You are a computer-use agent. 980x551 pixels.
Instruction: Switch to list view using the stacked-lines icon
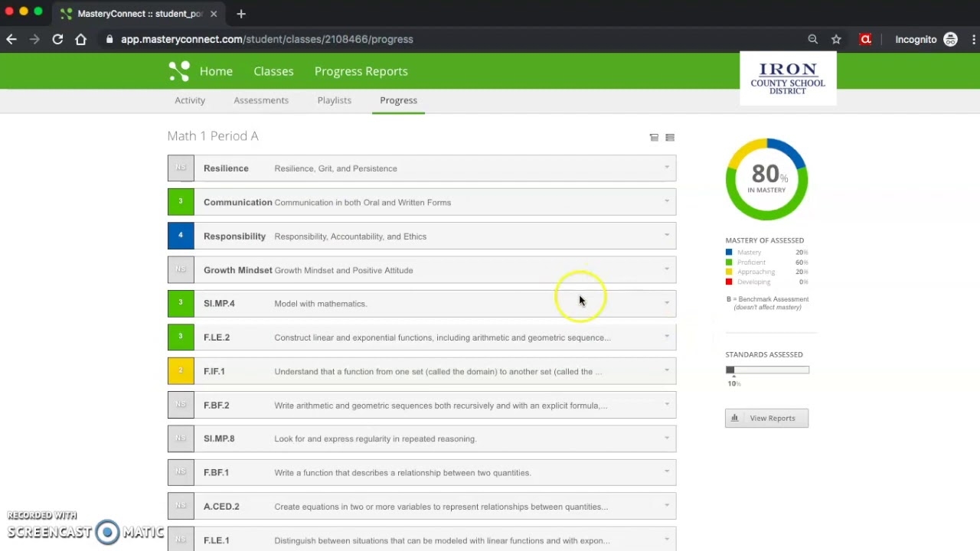click(x=670, y=137)
